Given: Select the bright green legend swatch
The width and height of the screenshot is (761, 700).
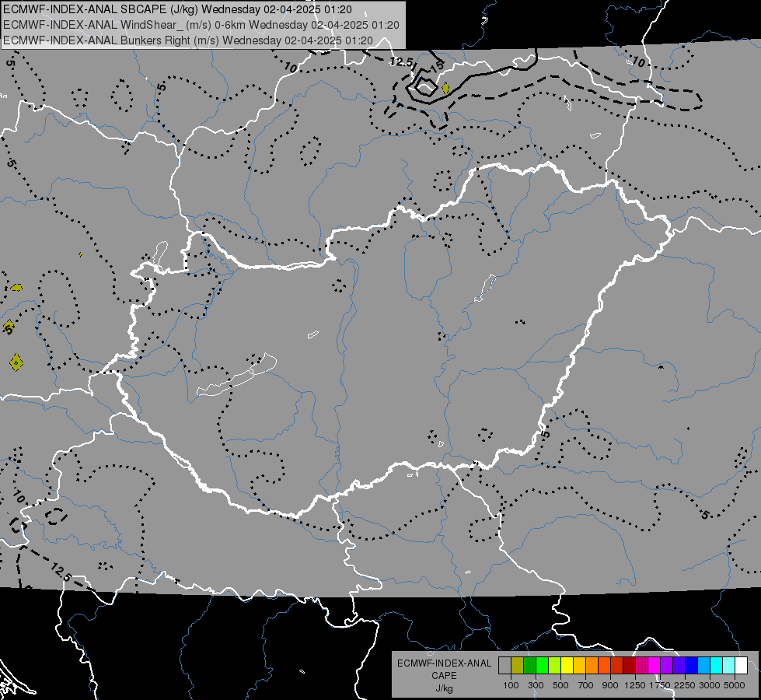Looking at the screenshot, I should pos(542,666).
